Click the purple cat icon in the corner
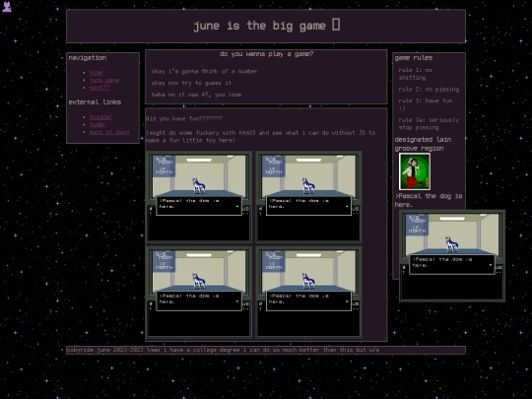 (7, 7)
